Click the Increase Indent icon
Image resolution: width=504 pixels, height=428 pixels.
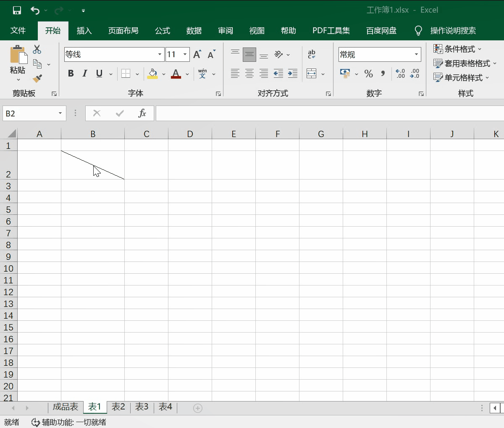click(x=292, y=74)
